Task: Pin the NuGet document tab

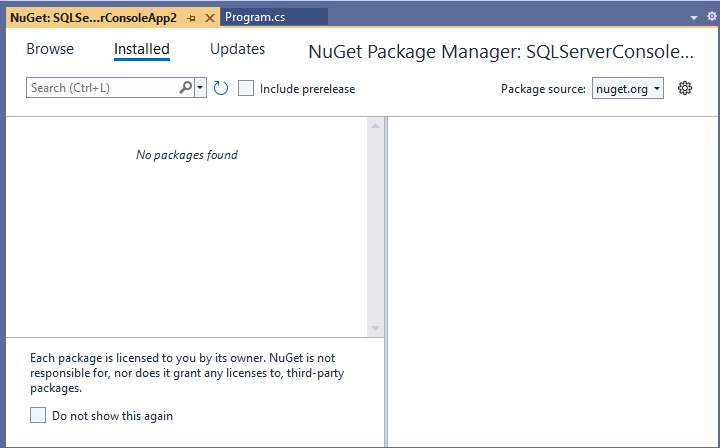Action: click(192, 17)
